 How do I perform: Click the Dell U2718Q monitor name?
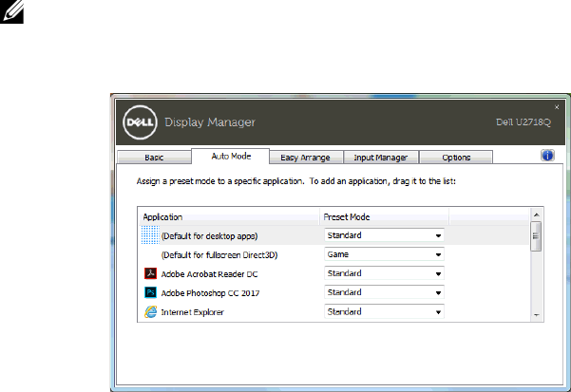click(523, 122)
